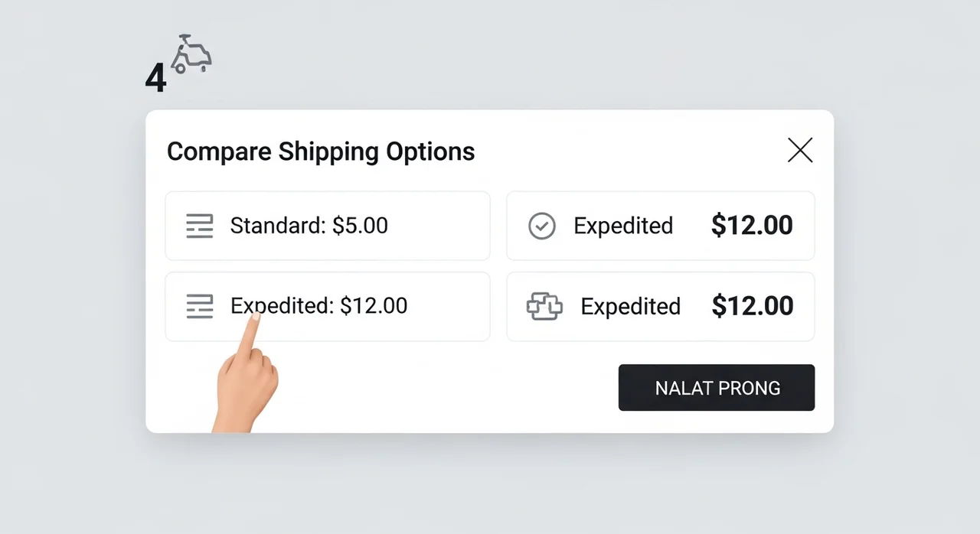Click the Expedited label next to the package icon
This screenshot has height=534, width=980.
pyautogui.click(x=631, y=307)
